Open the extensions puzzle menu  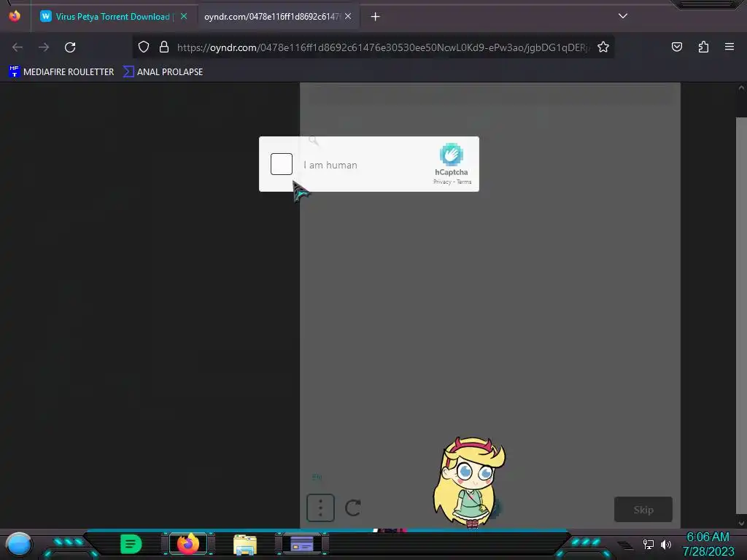pyautogui.click(x=703, y=47)
